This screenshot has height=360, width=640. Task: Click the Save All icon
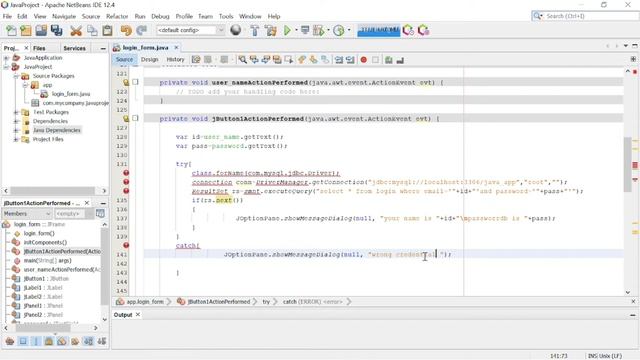click(57, 31)
